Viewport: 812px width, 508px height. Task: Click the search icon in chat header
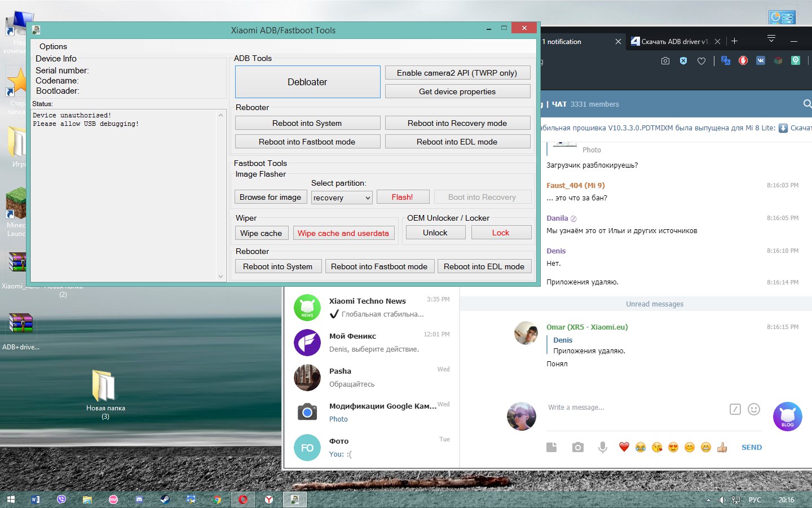(807, 104)
